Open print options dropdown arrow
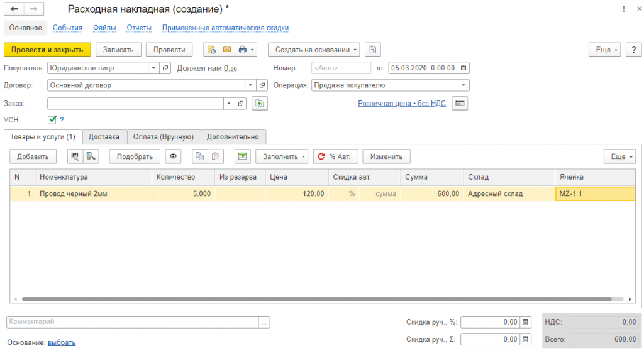644x353 pixels. pos(252,50)
